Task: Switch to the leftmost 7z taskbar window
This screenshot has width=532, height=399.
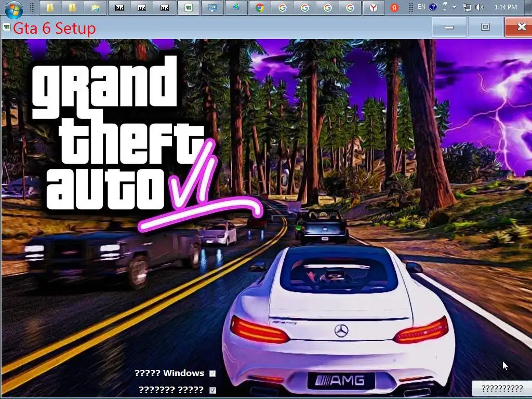Action: pyautogui.click(x=119, y=8)
